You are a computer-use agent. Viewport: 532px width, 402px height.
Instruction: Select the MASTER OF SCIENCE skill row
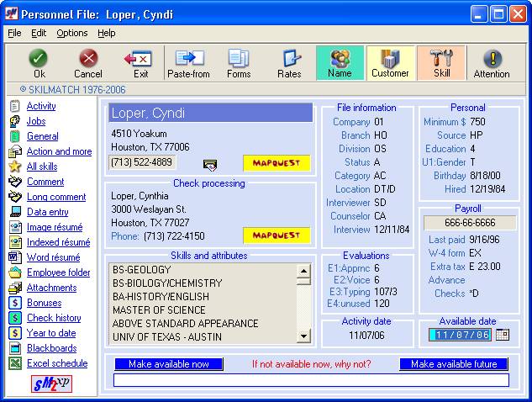pos(203,310)
